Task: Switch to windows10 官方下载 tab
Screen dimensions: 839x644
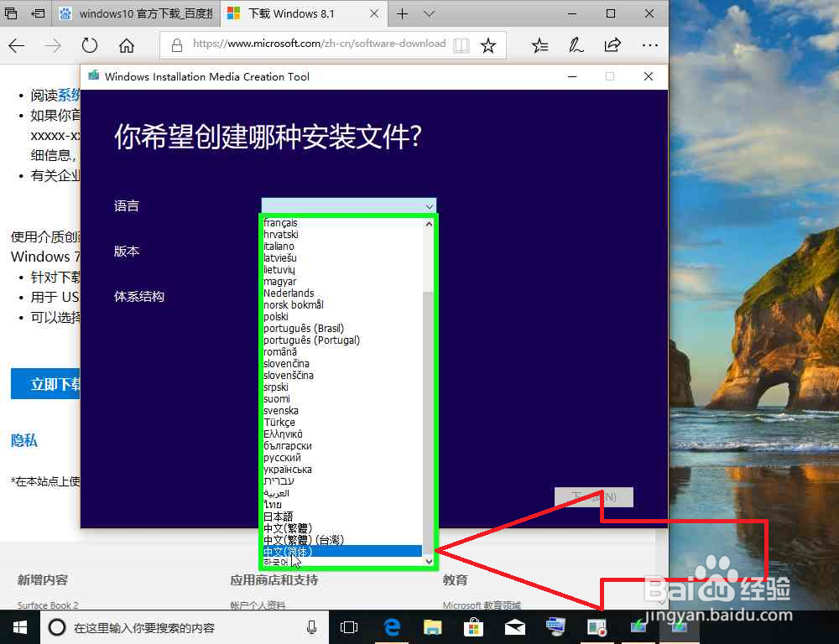Action: 137,14
